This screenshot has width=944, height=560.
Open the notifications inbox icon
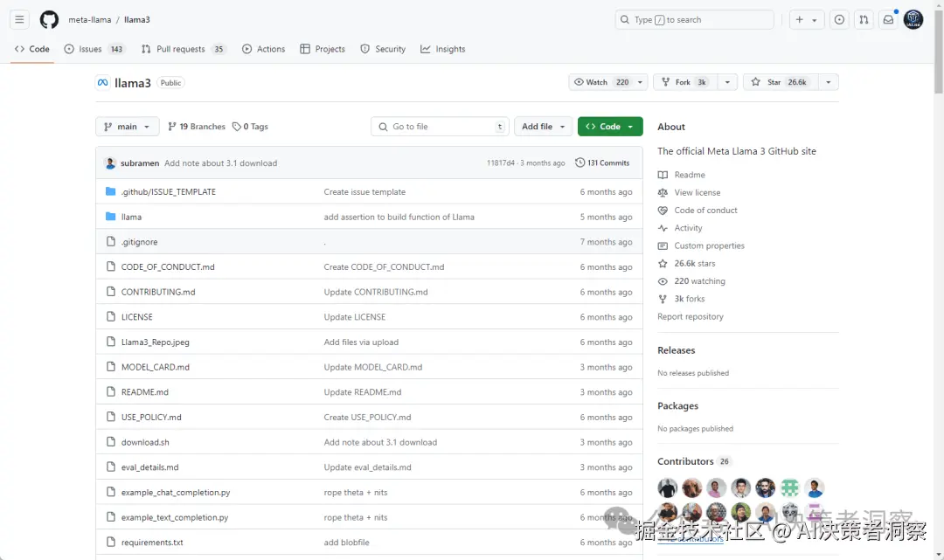pyautogui.click(x=888, y=20)
